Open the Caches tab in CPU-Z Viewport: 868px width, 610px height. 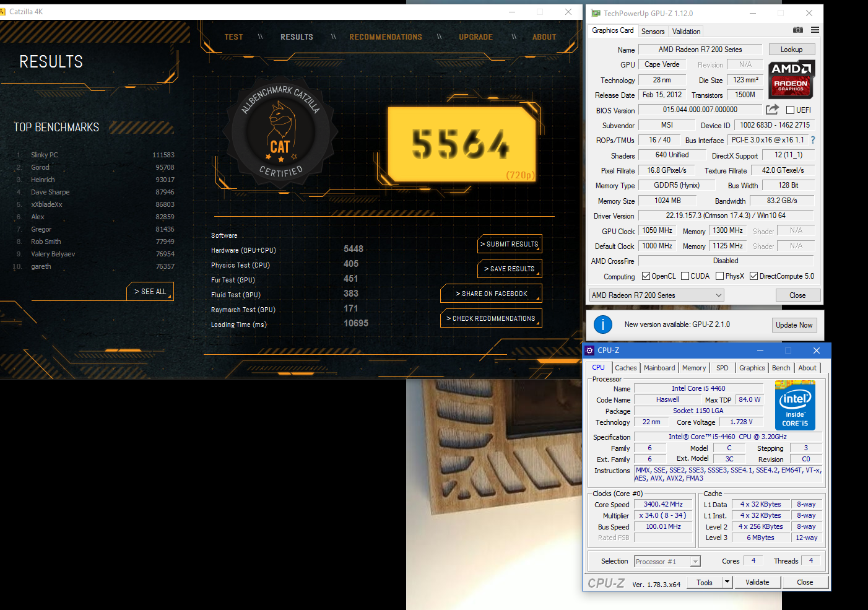pos(625,368)
